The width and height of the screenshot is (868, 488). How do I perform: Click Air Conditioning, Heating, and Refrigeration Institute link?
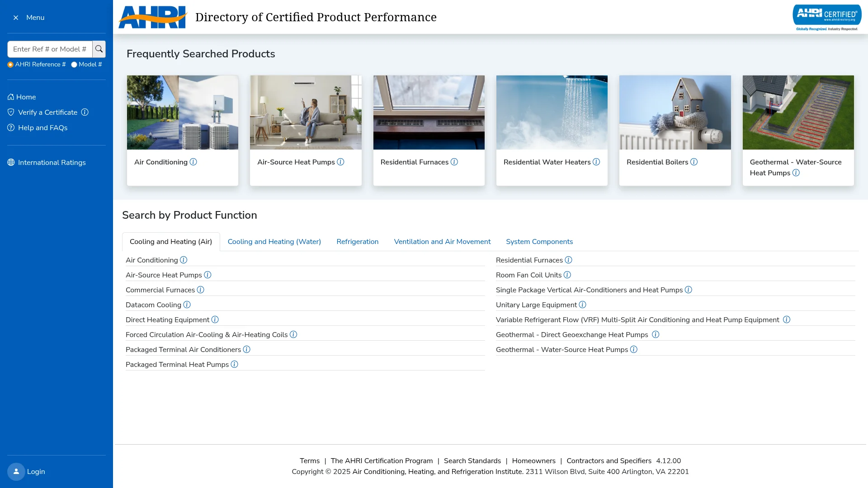pos(437,472)
